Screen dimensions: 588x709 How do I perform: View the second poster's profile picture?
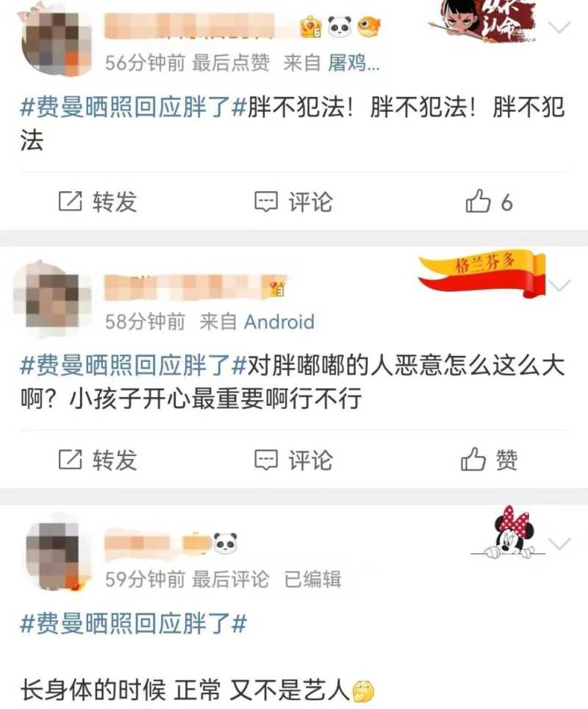(x=51, y=299)
